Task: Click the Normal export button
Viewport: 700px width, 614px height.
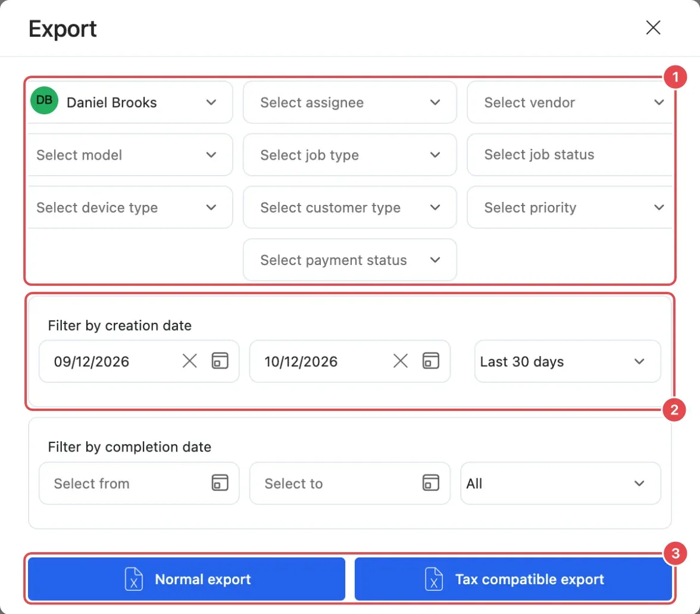Action: pyautogui.click(x=187, y=579)
